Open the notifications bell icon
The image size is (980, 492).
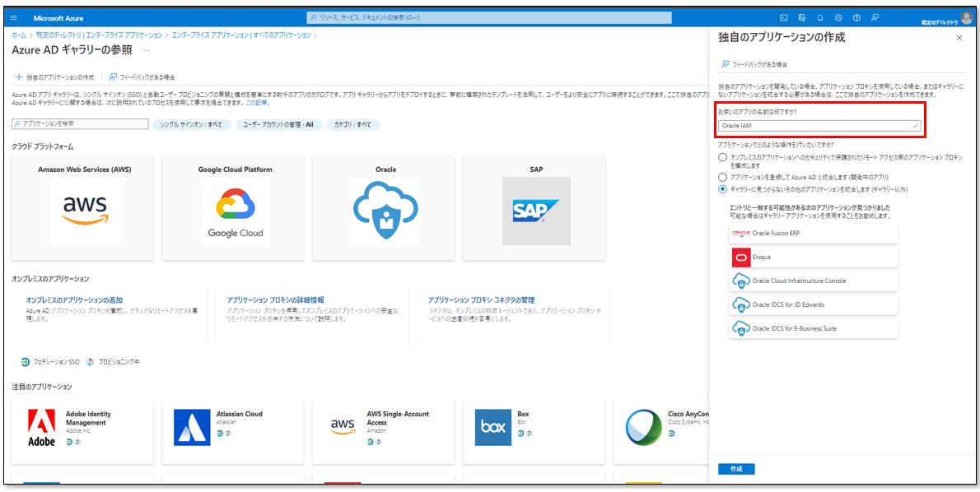coord(819,18)
